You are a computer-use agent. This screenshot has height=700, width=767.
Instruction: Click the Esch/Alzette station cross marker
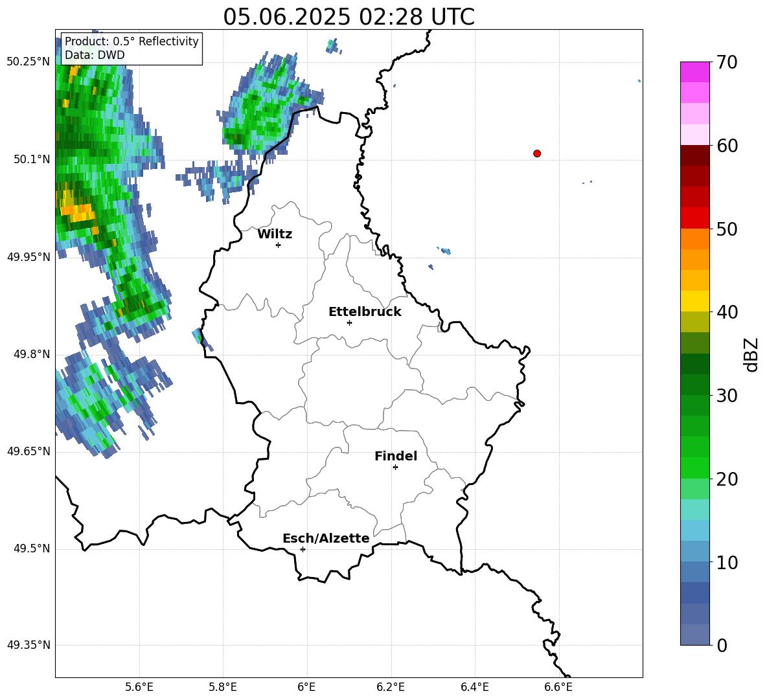click(x=303, y=549)
